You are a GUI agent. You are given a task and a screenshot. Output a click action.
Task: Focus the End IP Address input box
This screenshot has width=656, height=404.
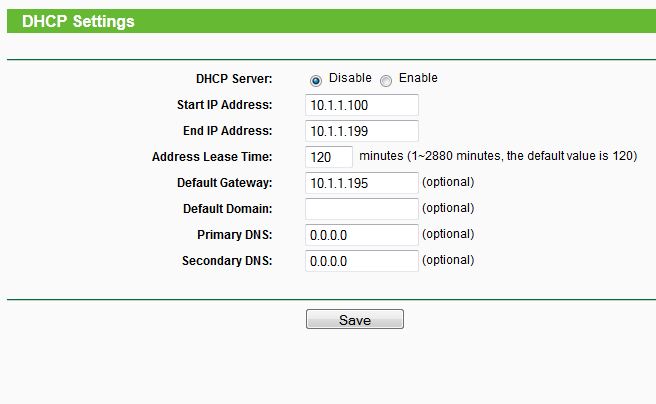coord(362,131)
